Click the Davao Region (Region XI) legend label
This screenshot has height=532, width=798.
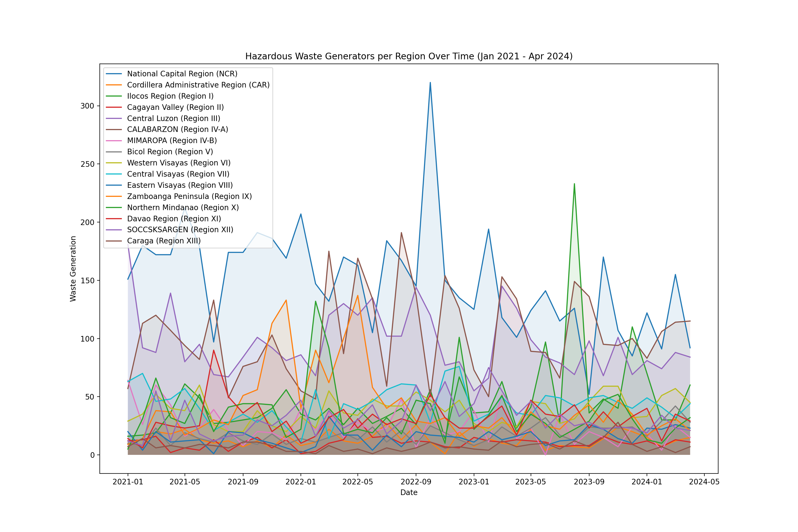pyautogui.click(x=174, y=218)
